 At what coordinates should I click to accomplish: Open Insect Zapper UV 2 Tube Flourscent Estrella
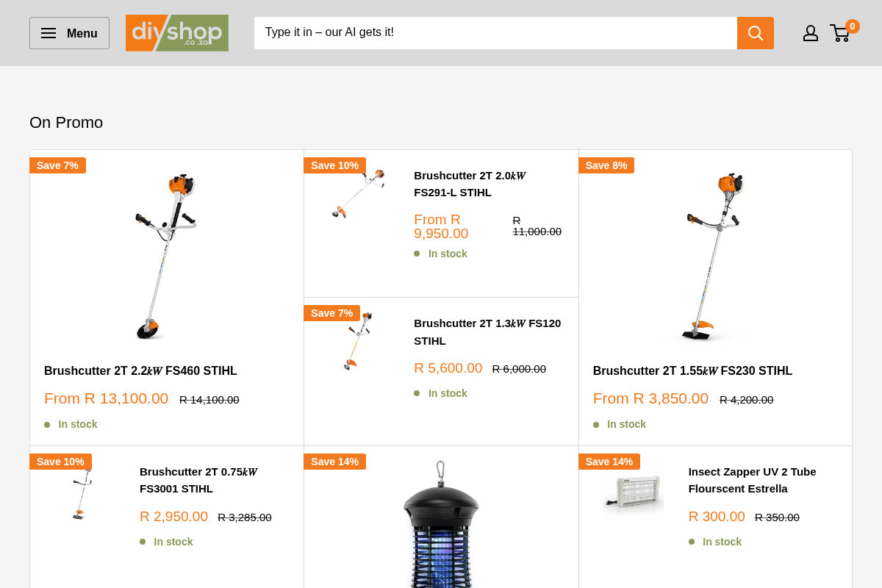pos(752,480)
